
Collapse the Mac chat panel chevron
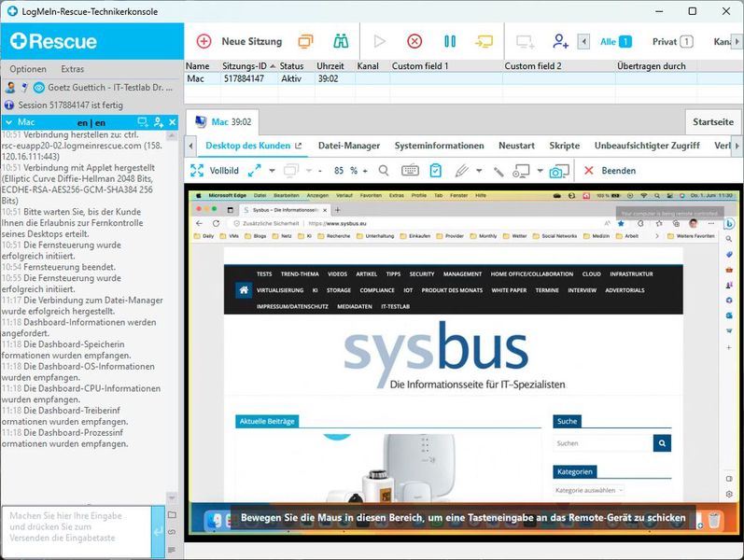(9, 122)
